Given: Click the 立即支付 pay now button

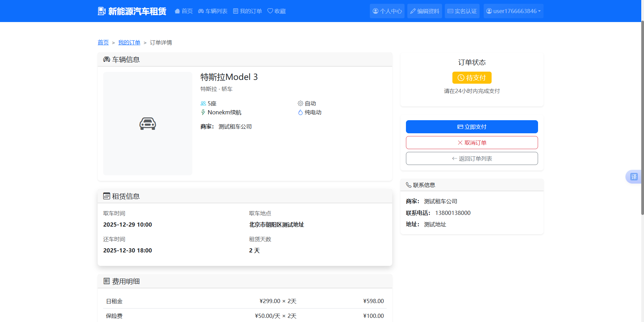Looking at the screenshot, I should [472, 127].
